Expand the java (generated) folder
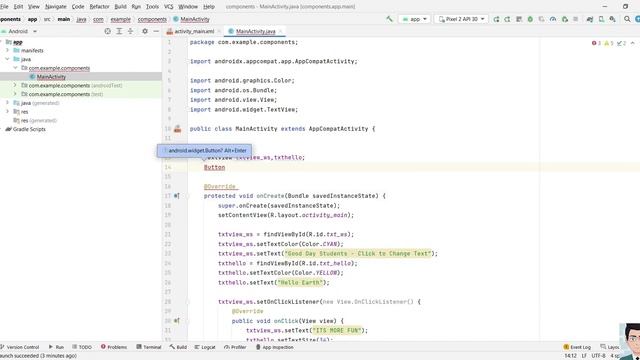The height and width of the screenshot is (360, 640). (x=7, y=103)
